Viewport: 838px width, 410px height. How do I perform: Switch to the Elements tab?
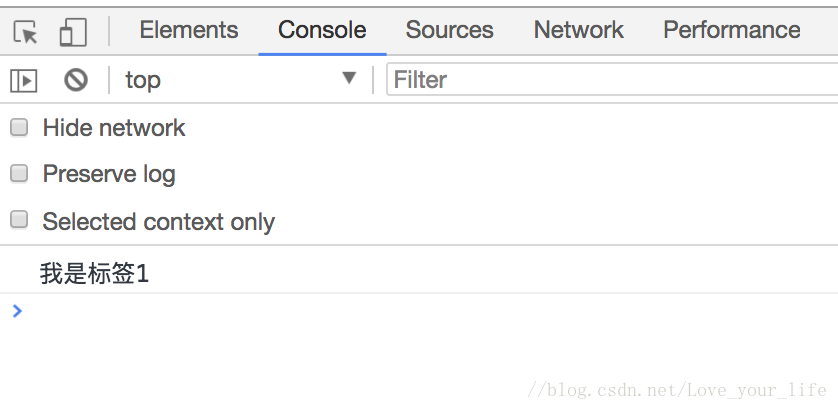click(x=189, y=30)
